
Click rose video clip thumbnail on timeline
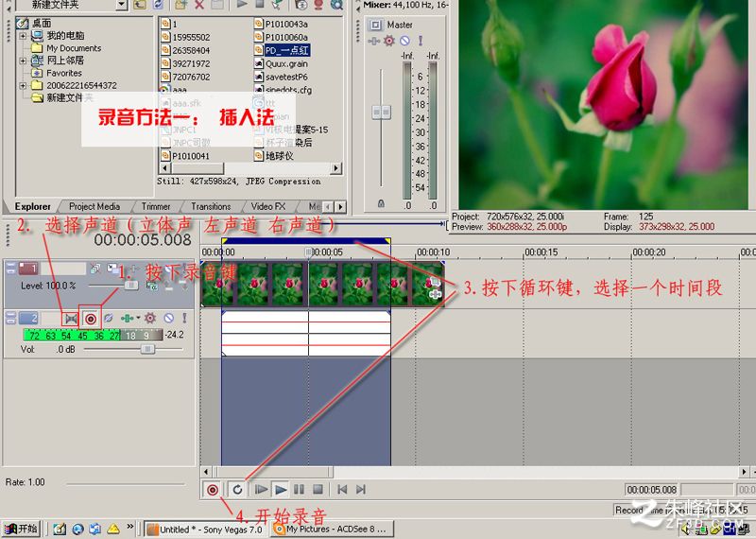point(322,284)
